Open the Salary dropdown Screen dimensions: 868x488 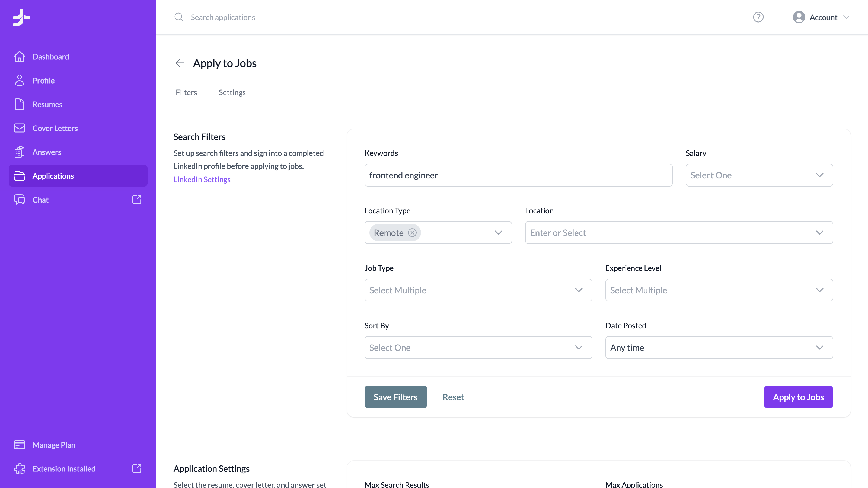point(759,175)
